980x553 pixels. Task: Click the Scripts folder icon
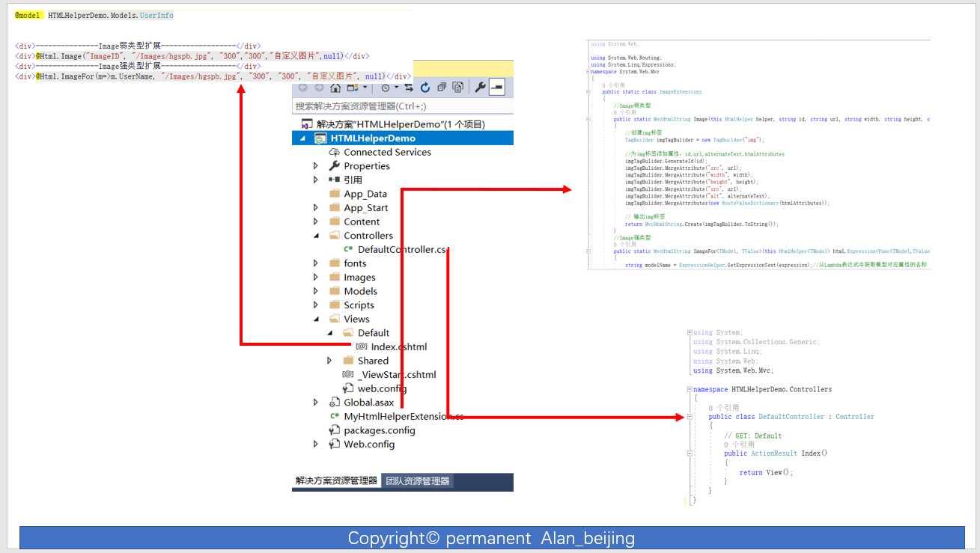click(x=334, y=305)
